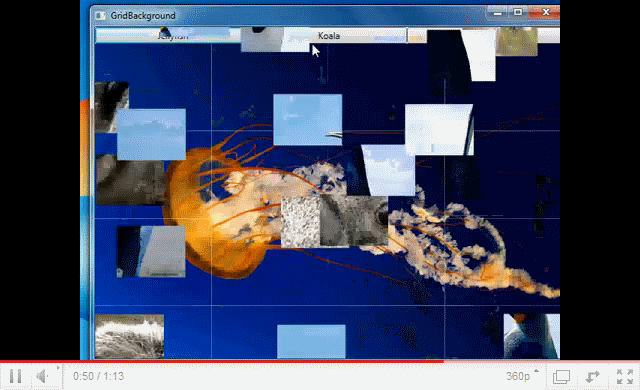Viewport: 640px width, 390px height.
Task: Click the 0:50 / 1:13 time display
Action: 98,376
